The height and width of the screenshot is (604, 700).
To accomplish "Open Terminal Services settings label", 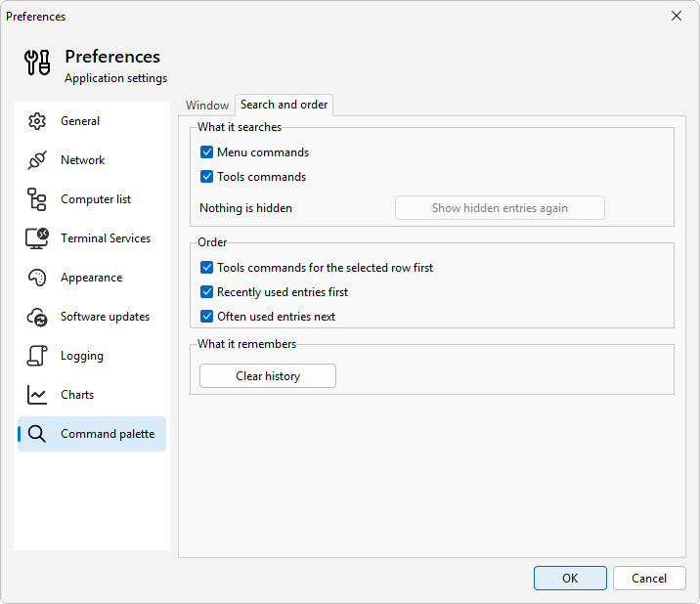I will [x=106, y=238].
